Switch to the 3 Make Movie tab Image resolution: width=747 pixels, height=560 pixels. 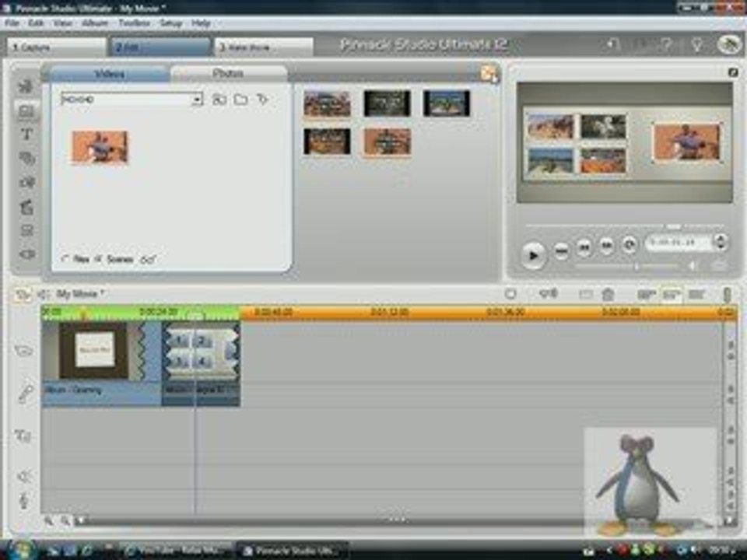[x=264, y=47]
